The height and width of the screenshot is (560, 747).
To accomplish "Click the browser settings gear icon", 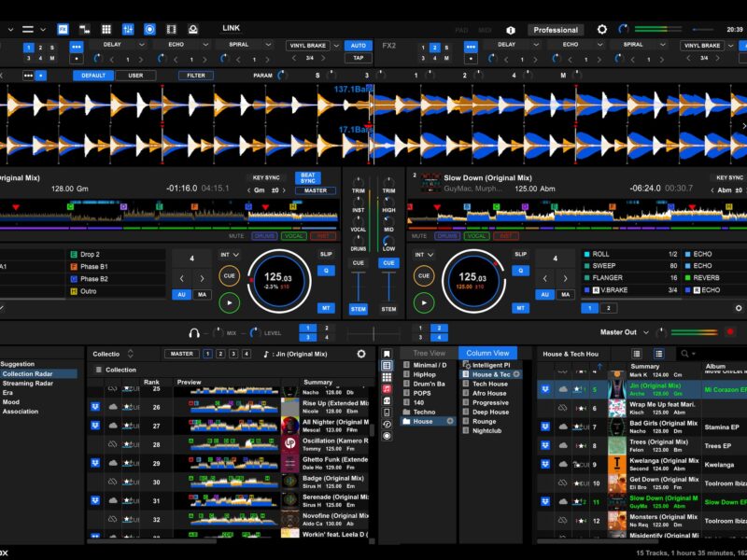I will [x=361, y=354].
